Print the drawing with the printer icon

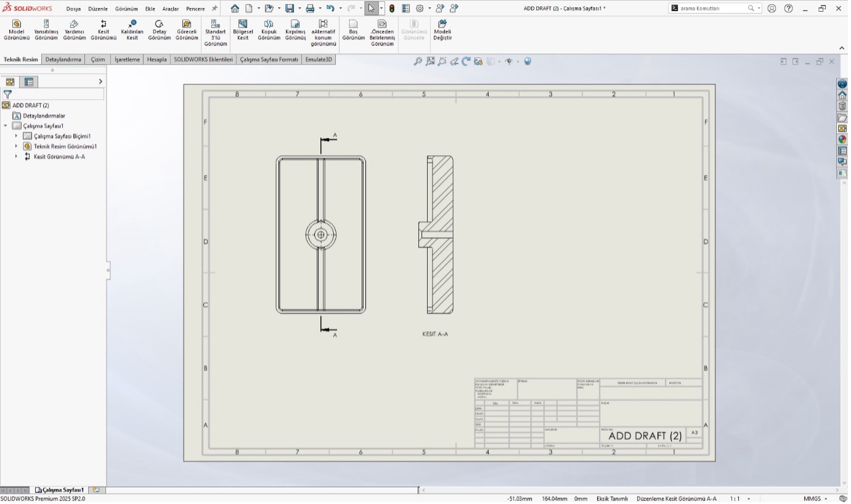(x=310, y=9)
